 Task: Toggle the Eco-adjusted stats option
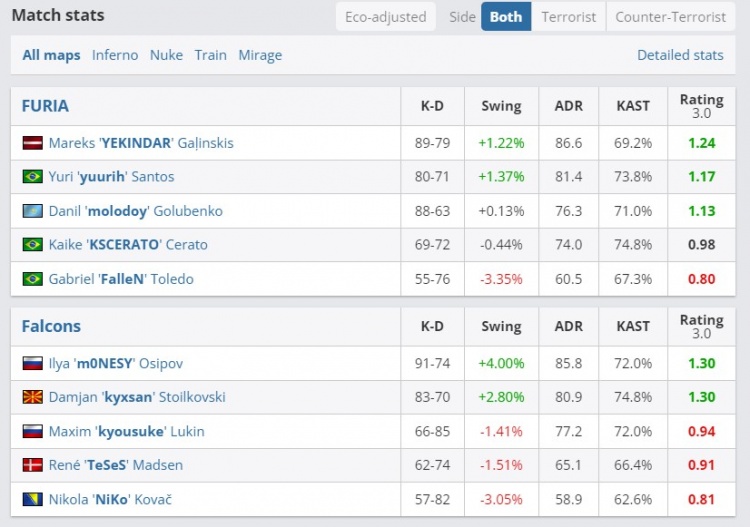click(385, 17)
